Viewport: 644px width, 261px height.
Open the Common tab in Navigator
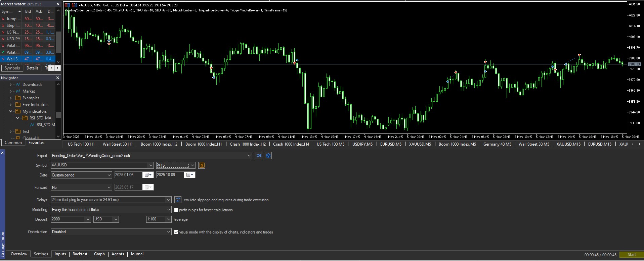click(x=13, y=143)
